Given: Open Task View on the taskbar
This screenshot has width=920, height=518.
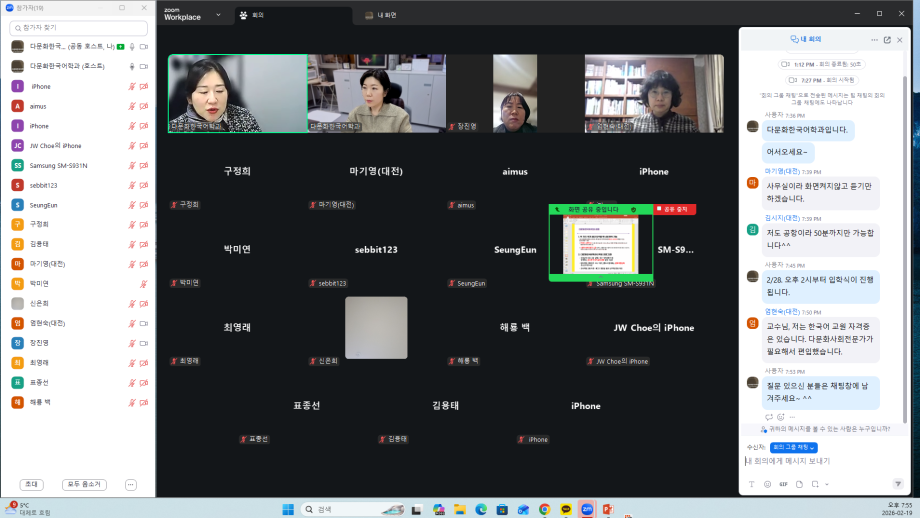Looking at the screenshot, I should (417, 509).
